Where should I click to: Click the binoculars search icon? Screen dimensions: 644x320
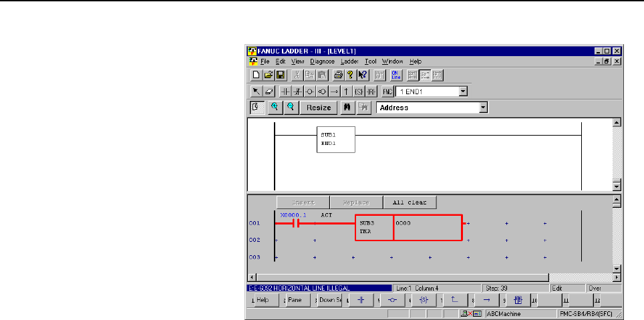click(x=347, y=107)
